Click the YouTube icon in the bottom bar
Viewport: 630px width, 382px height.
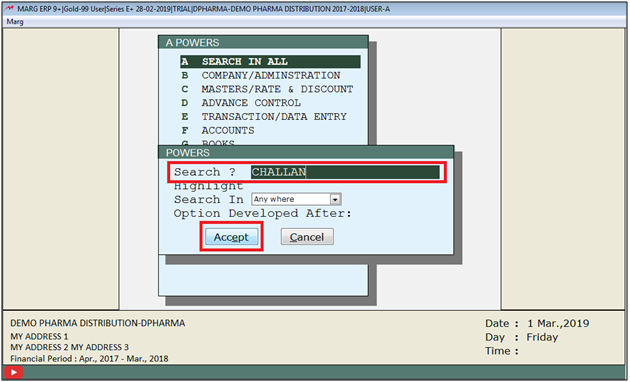point(14,372)
